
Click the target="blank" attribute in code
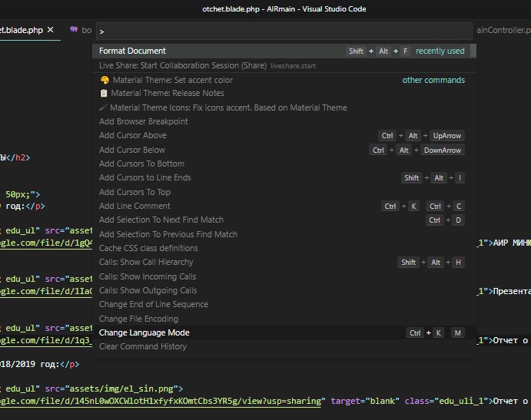pos(365,401)
